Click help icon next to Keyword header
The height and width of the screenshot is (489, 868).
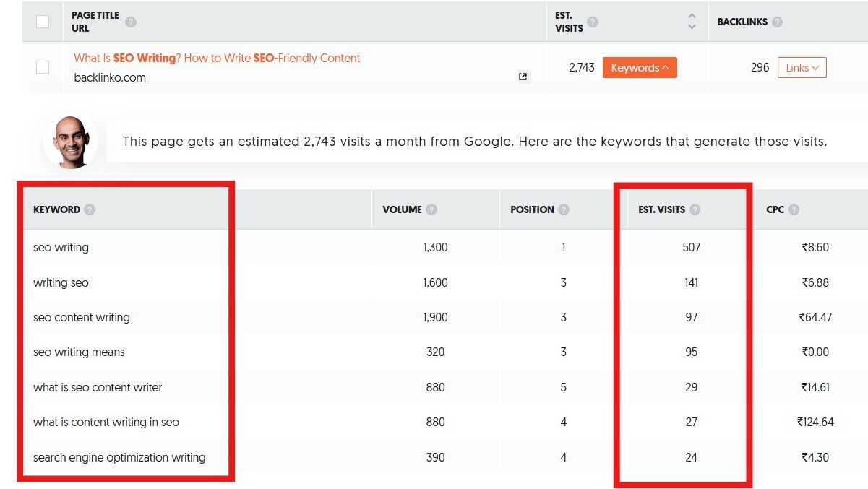click(90, 209)
